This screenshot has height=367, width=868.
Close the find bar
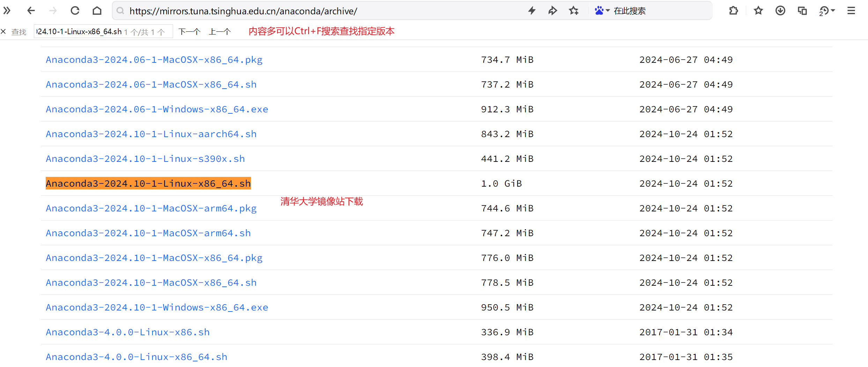pos(3,32)
